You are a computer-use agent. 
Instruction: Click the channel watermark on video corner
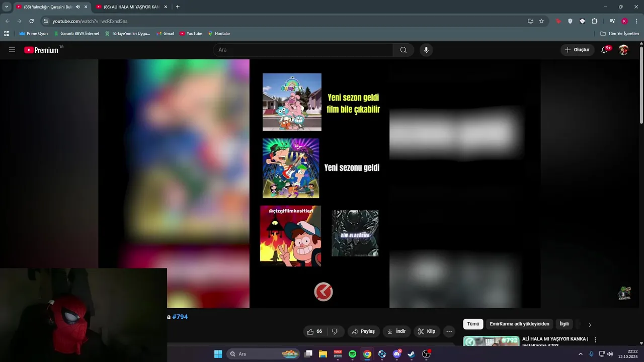pos(625,293)
